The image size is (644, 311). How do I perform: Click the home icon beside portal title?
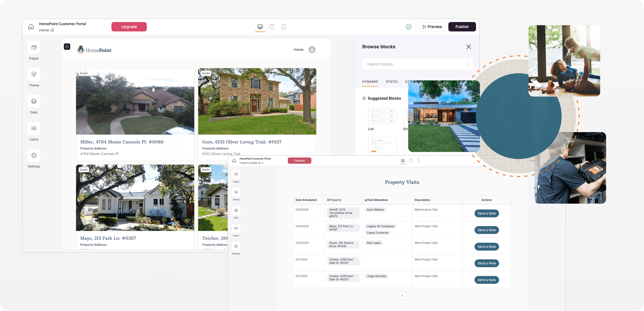(x=31, y=27)
